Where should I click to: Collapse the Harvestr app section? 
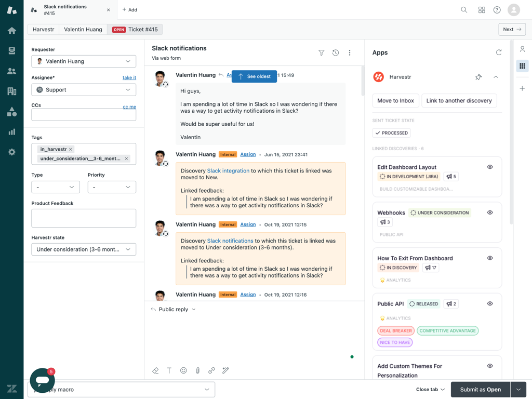pos(496,77)
